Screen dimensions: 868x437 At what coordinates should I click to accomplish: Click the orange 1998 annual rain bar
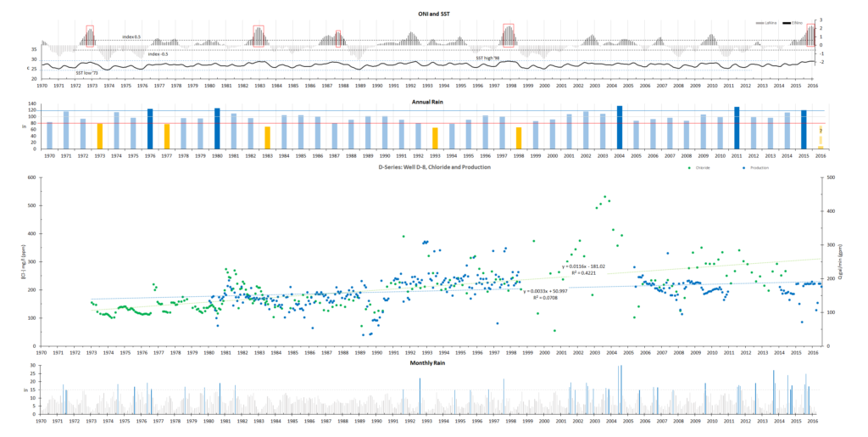[x=519, y=138]
